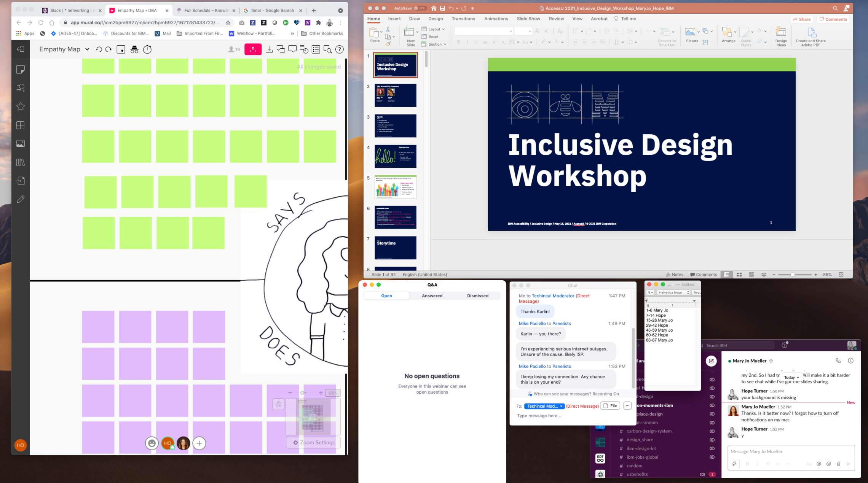
Task: Select the draw pencil tool in Mural sidebar
Action: click(x=21, y=199)
